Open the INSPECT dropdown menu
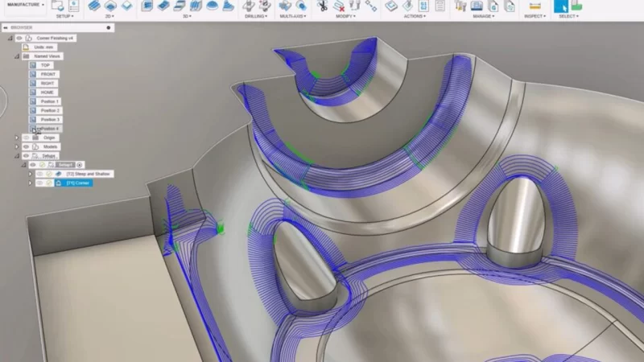Screen dimensions: 644x362 pos(535,16)
